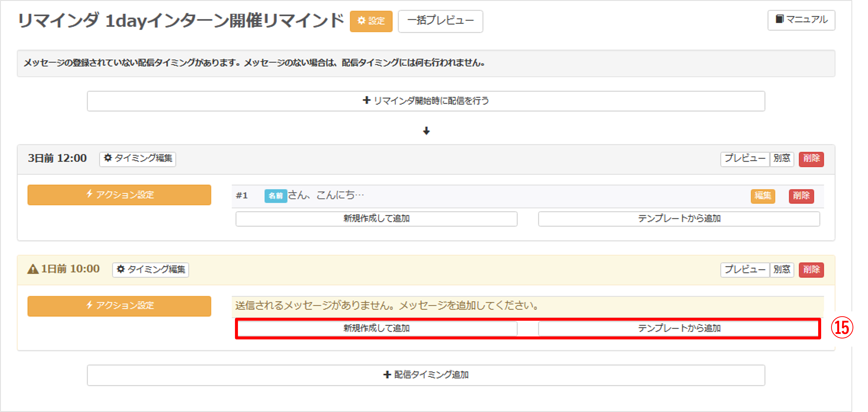This screenshot has height=412, width=868.
Task: Delete message #1 via 削除
Action: (x=801, y=196)
